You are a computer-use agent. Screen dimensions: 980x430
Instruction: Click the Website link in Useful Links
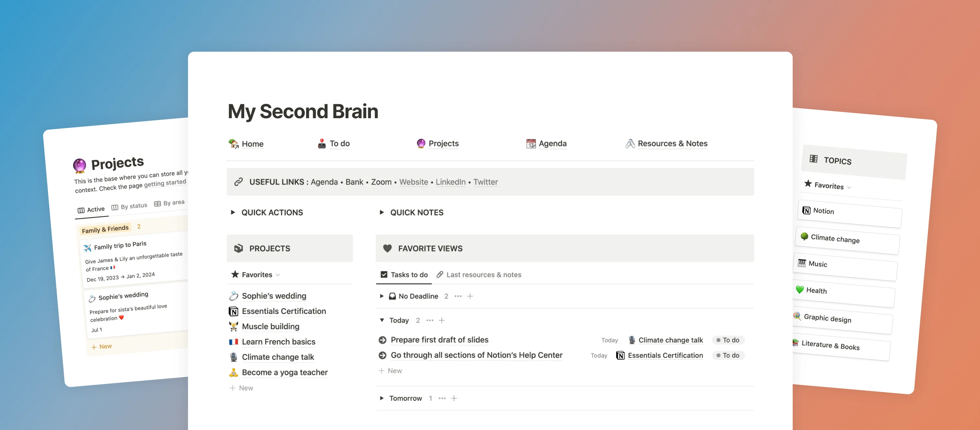(x=414, y=182)
